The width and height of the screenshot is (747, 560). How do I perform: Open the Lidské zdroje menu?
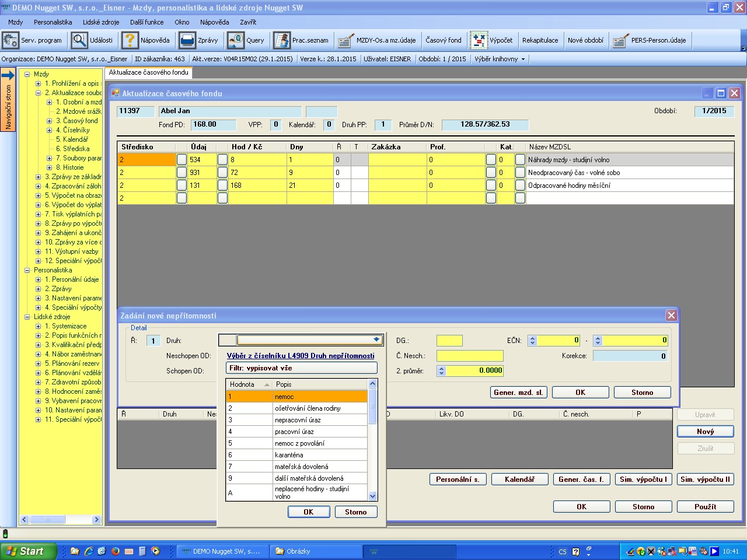pos(101,22)
